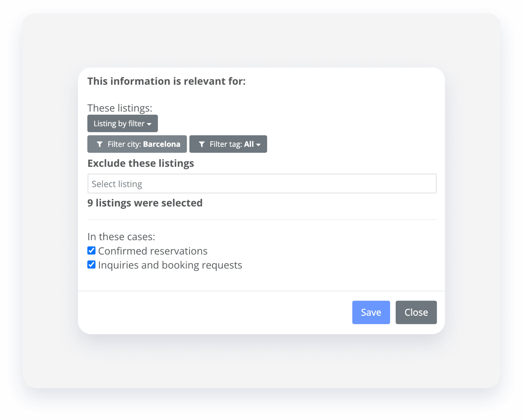The image size is (523, 420).
Task: Click the funnel icon in Filter city
Action: 99,144
